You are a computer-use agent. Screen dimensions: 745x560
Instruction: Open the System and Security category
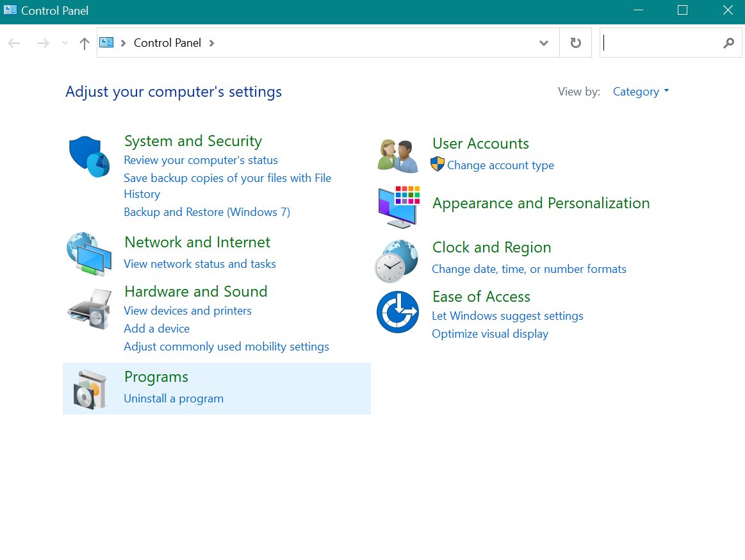point(193,141)
